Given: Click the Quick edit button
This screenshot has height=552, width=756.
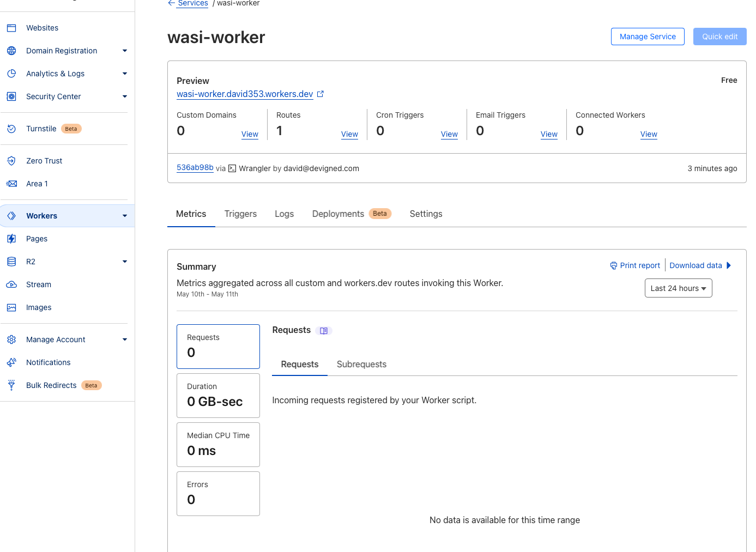Looking at the screenshot, I should pos(719,37).
